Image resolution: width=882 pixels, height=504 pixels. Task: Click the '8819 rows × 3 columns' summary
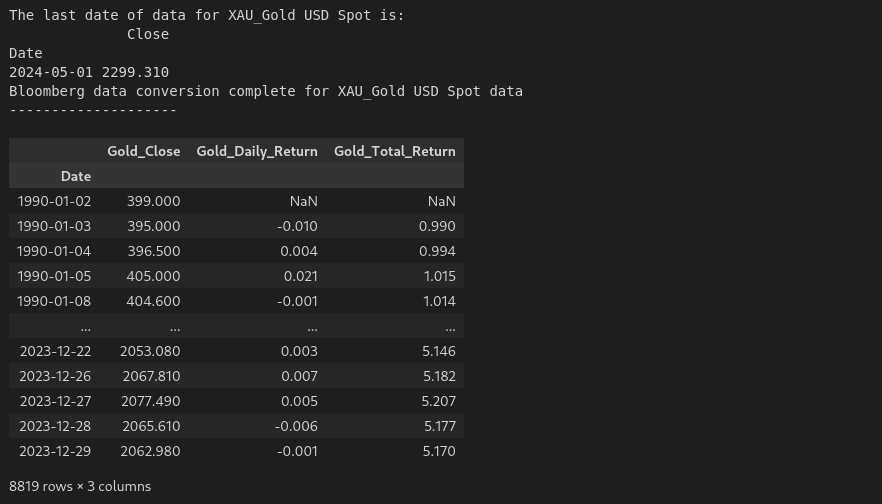(x=80, y=486)
